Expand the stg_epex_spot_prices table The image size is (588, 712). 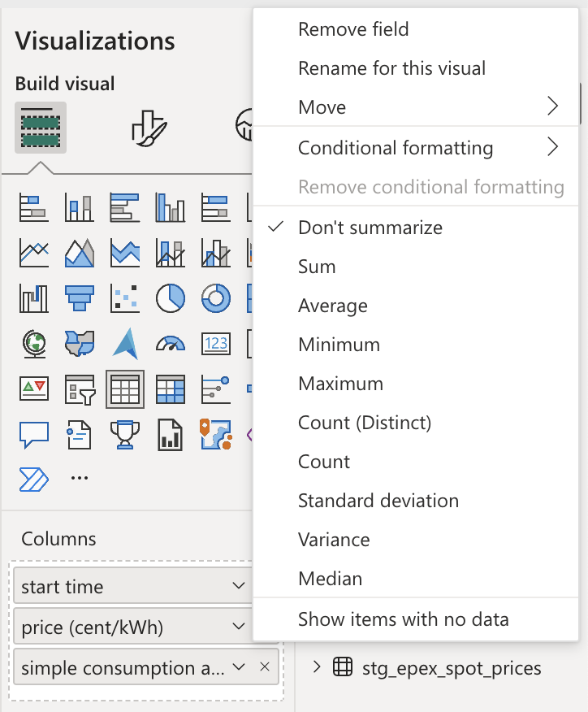(x=315, y=668)
